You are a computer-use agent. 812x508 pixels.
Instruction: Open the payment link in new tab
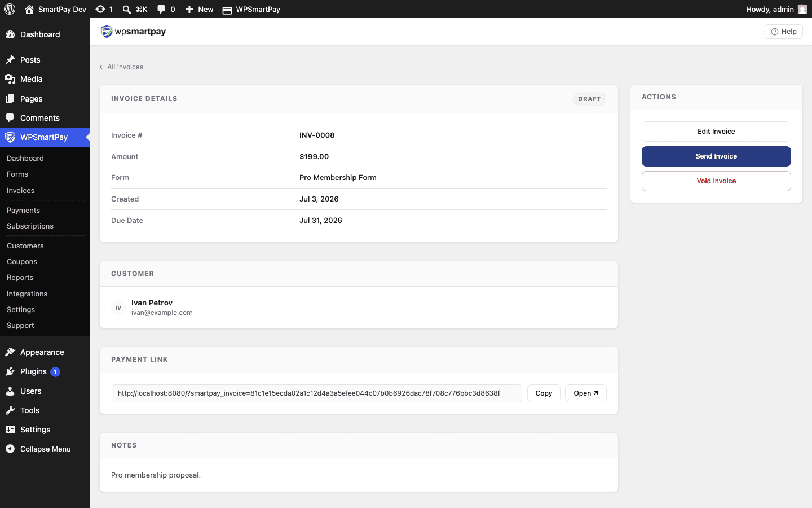click(585, 393)
